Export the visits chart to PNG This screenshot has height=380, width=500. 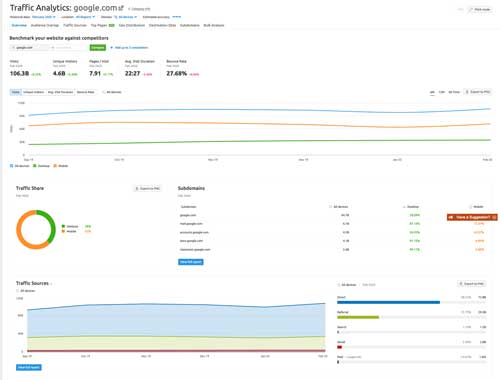(478, 92)
